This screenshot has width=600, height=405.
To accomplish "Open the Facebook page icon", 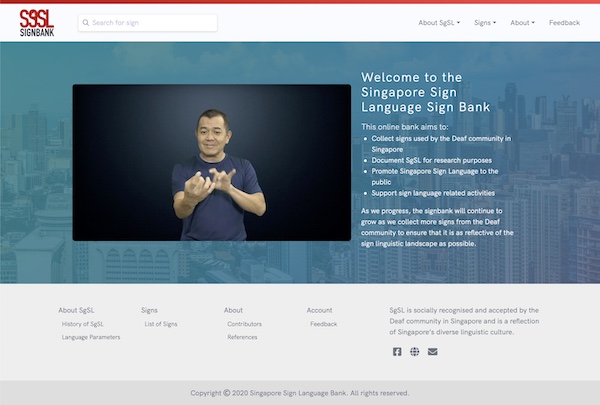I will (397, 351).
